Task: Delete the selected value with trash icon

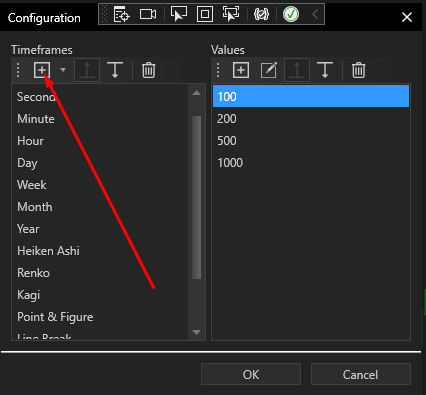Action: 359,70
